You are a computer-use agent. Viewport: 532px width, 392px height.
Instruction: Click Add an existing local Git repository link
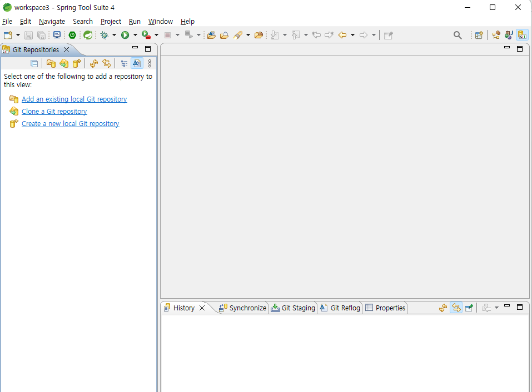[74, 99]
